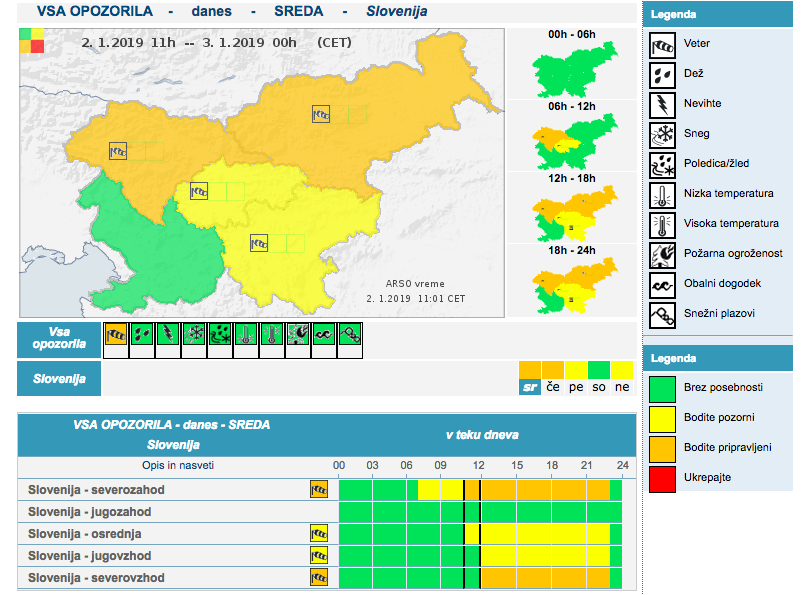Click the wind icon in the Slovenija - severozahod row

pos(319,490)
